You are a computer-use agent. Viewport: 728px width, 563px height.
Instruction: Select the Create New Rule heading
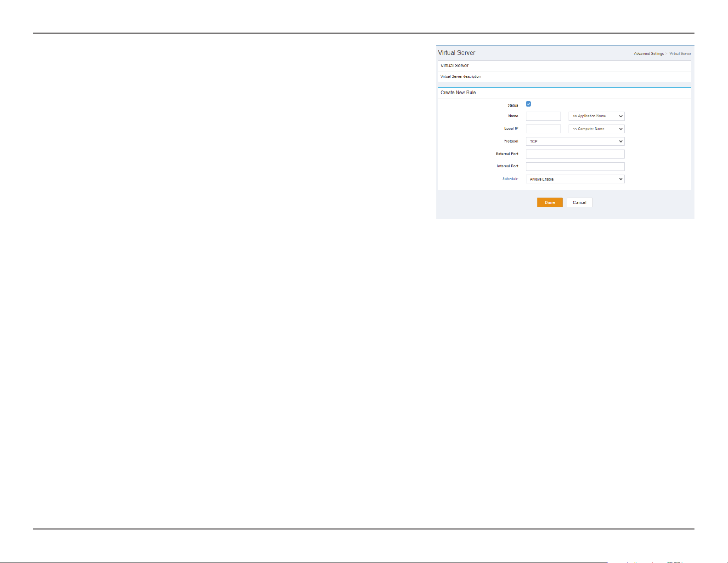(x=458, y=92)
